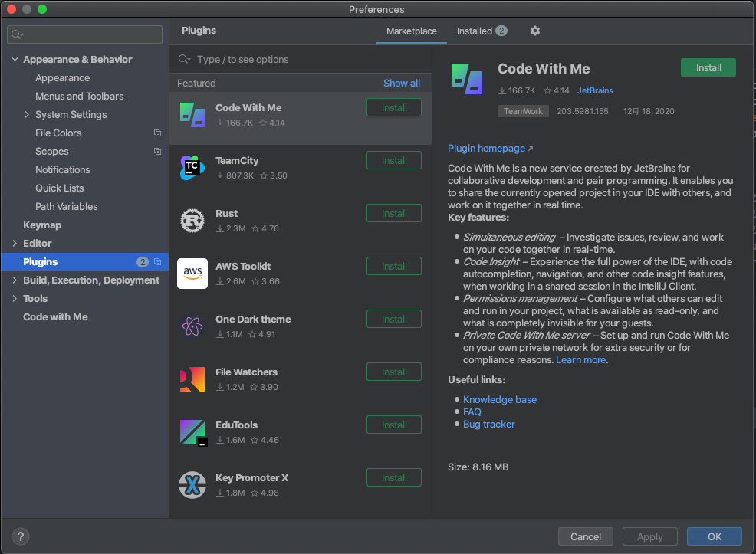Viewport: 756px width, 554px height.
Task: Install the One Dark theme plugin
Action: click(x=394, y=319)
